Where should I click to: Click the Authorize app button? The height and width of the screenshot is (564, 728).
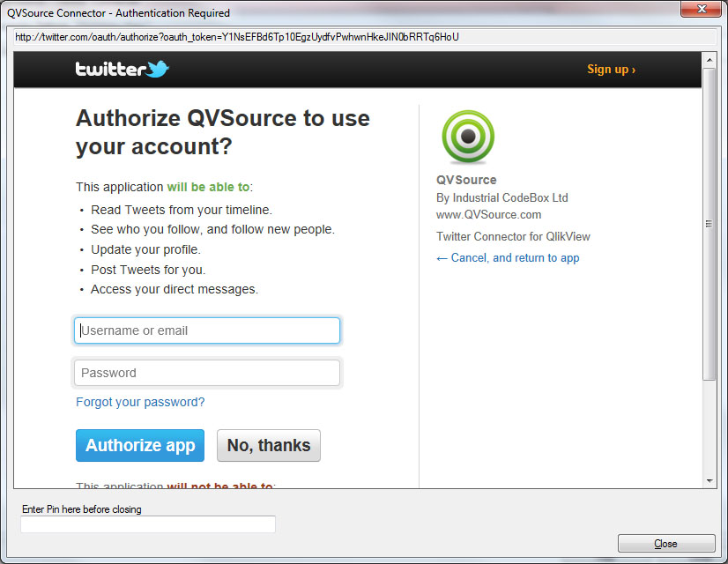[x=140, y=445]
